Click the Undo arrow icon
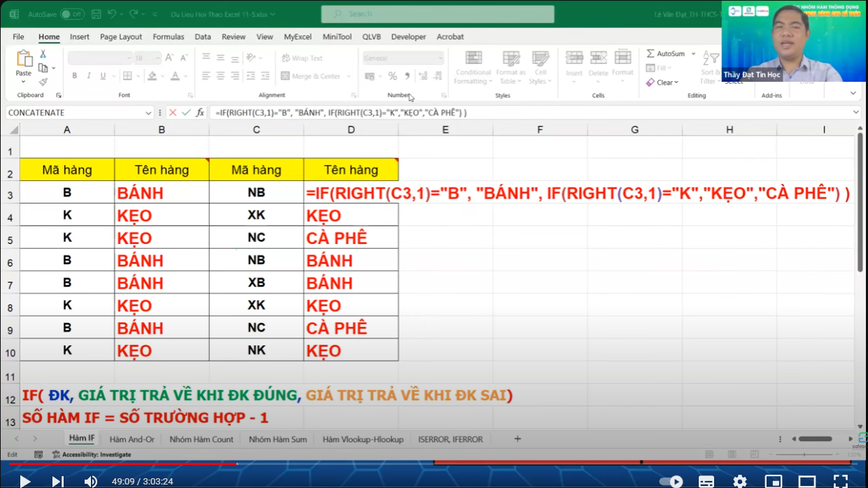 tap(112, 14)
